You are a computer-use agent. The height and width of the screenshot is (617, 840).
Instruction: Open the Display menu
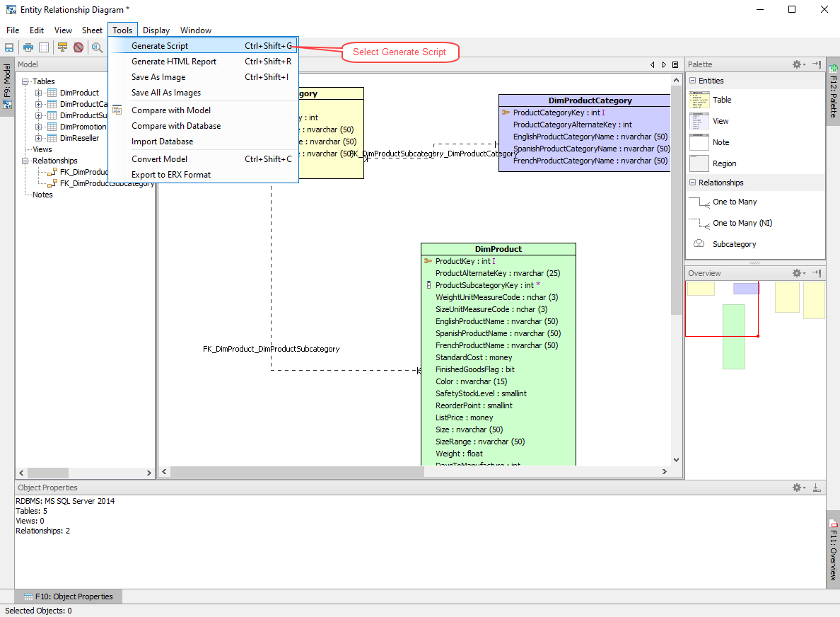[156, 30]
